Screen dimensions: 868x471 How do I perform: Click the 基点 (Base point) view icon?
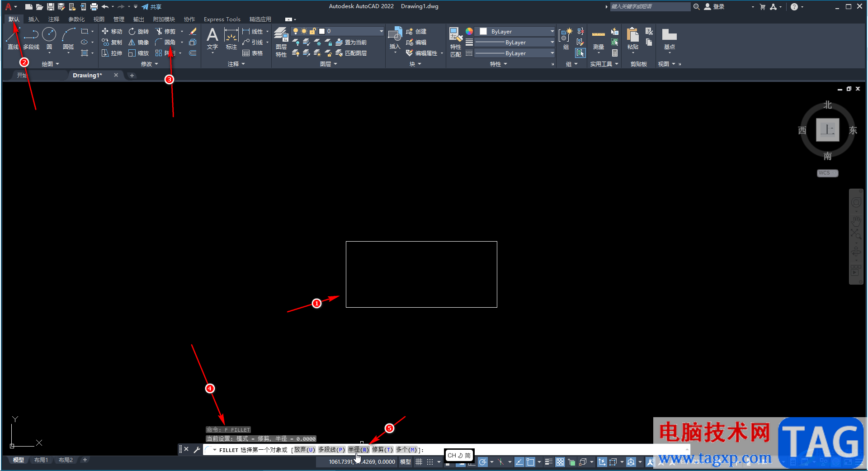tap(669, 38)
